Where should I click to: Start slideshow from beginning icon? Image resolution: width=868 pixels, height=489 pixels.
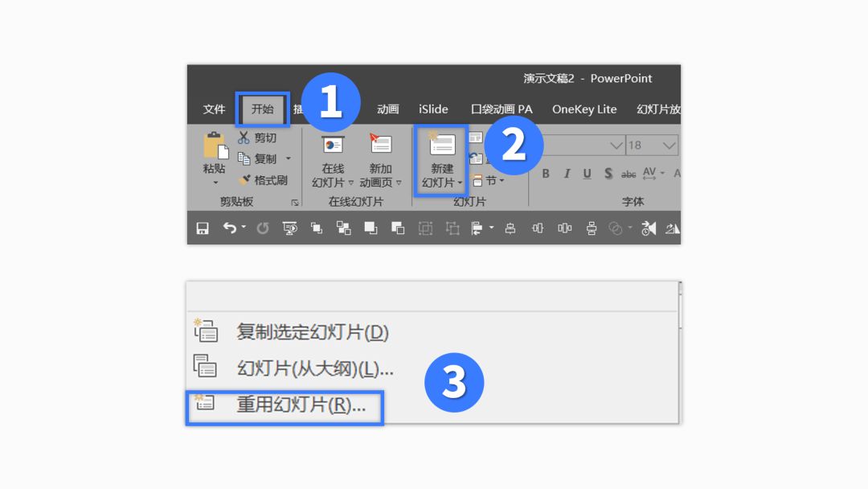click(x=289, y=228)
